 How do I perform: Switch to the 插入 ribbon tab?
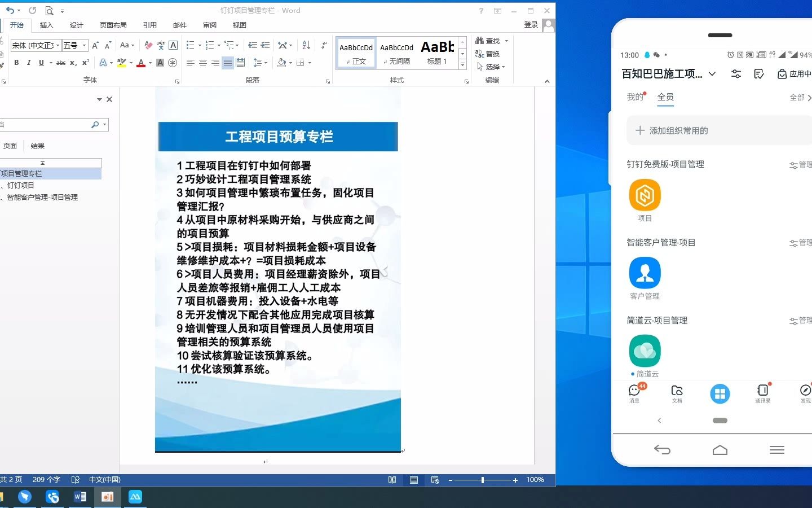pyautogui.click(x=46, y=25)
